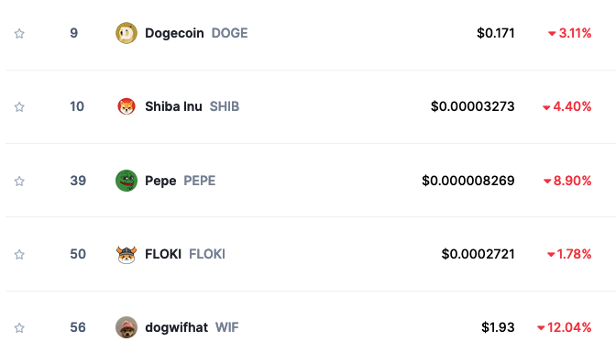Open the Dogecoin coin page
This screenshot has height=364, width=616.
(x=174, y=33)
